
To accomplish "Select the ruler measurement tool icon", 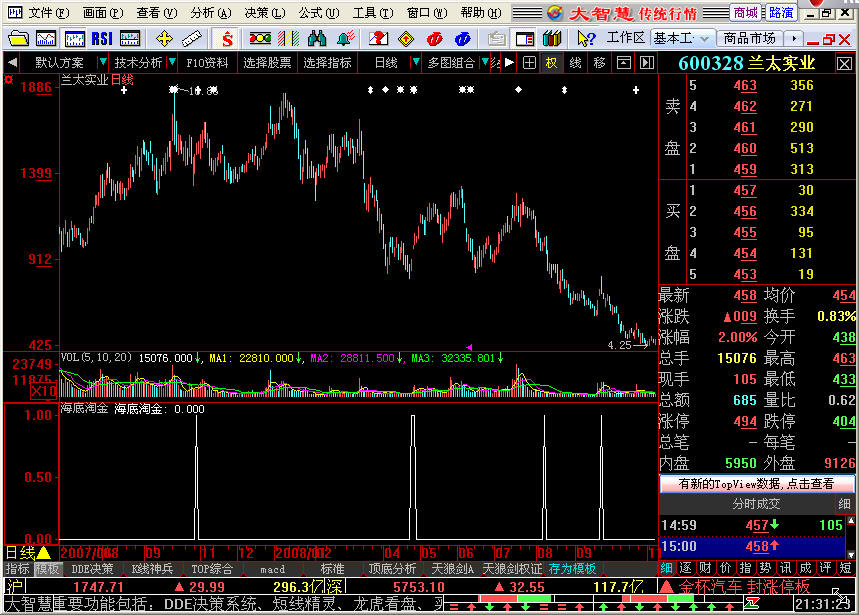I will [x=192, y=39].
